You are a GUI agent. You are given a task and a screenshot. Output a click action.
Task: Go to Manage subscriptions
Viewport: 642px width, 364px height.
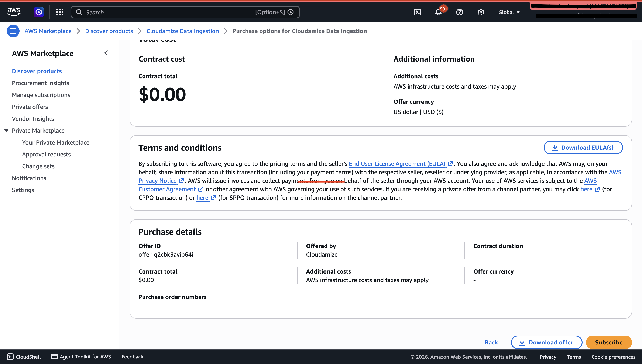point(41,95)
